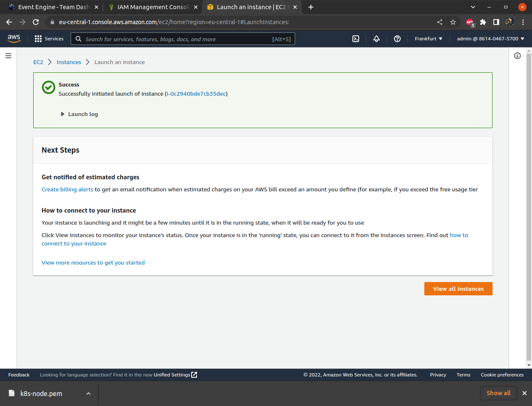
Task: Open Cookie preferences in footer
Action: [502, 375]
